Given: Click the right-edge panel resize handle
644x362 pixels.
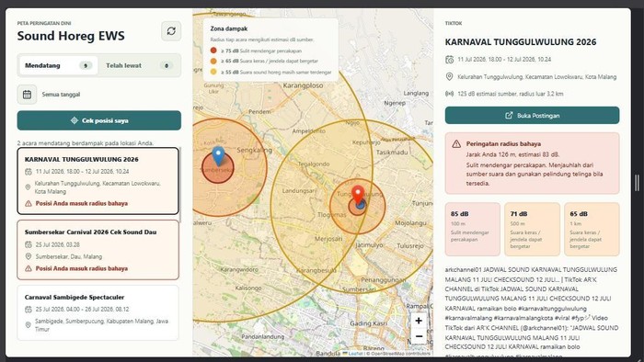Looking at the screenshot, I should [637, 183].
